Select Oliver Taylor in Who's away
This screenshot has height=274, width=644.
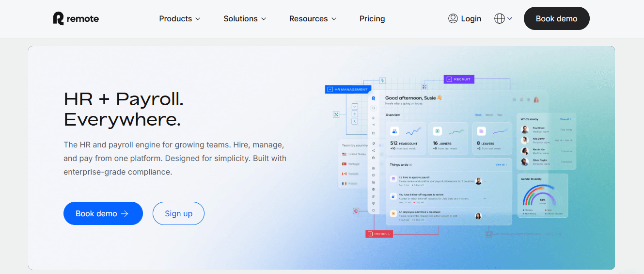click(x=546, y=162)
